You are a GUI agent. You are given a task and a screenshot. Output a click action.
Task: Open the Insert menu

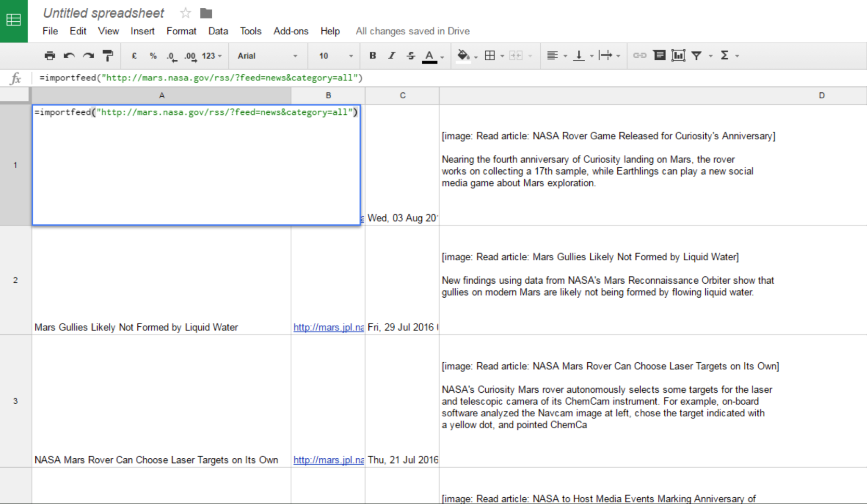click(x=143, y=31)
